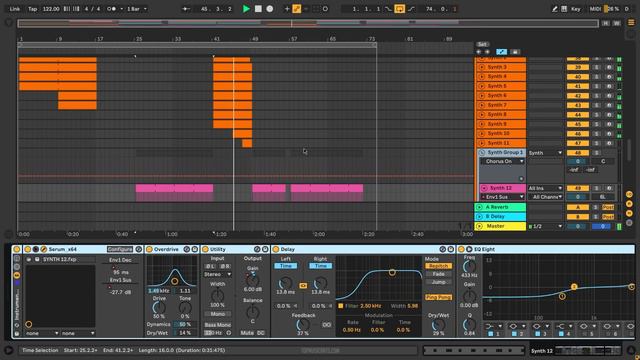Screen dimensions: 640x360
Task: Toggle Draw Mode pencil icon
Action: point(554,9)
